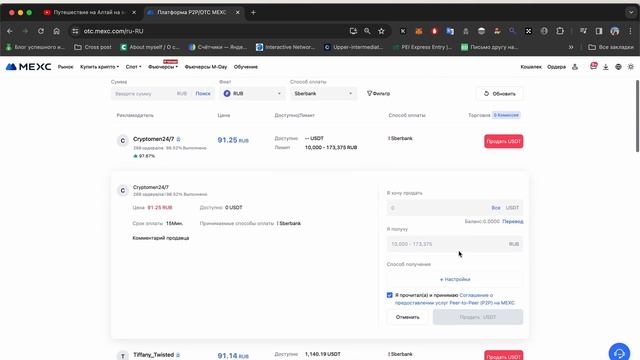Open the support chat bubble
Image resolution: width=640 pixels, height=360 pixels.
click(619, 353)
